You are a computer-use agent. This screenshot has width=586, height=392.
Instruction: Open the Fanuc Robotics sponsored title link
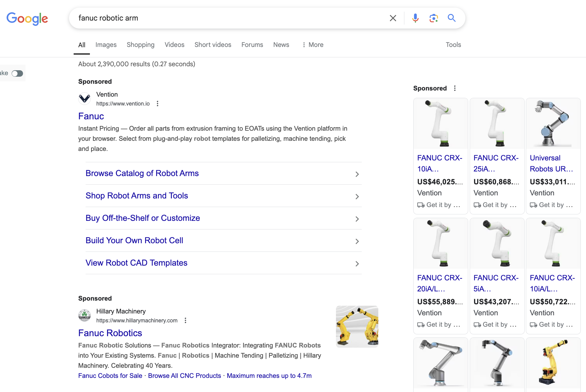110,333
